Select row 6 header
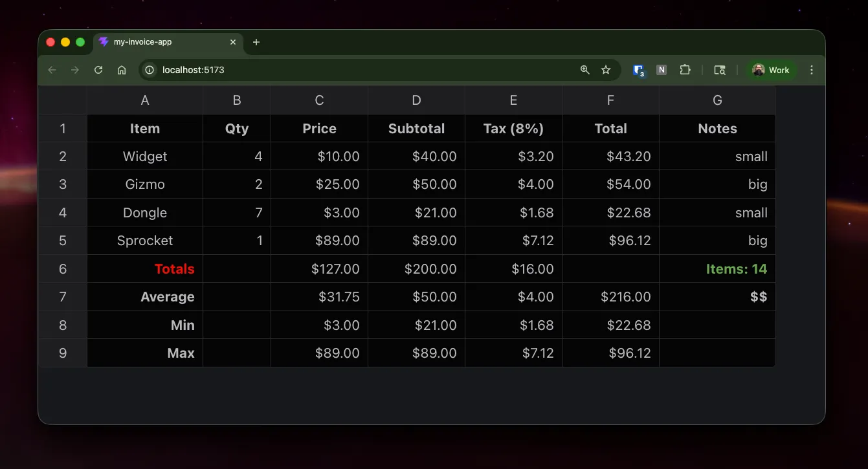 (x=63, y=269)
